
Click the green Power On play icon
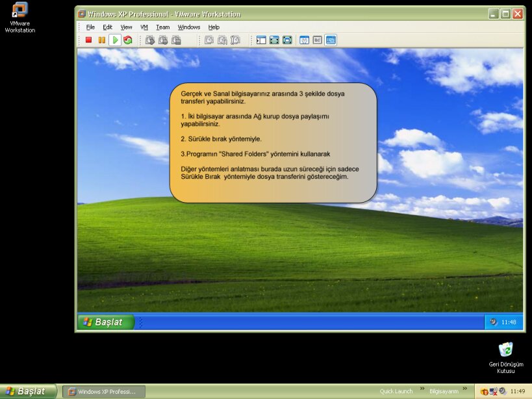[x=115, y=40]
